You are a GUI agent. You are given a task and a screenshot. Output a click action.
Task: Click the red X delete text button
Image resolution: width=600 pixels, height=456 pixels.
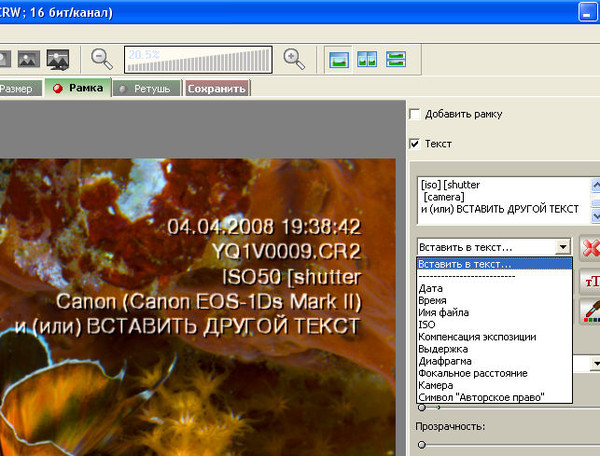tap(590, 248)
